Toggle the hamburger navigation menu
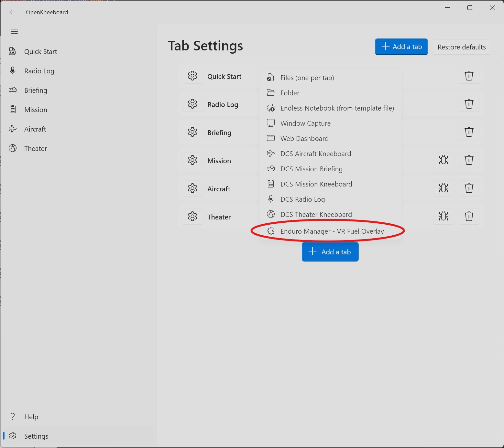 (x=14, y=31)
